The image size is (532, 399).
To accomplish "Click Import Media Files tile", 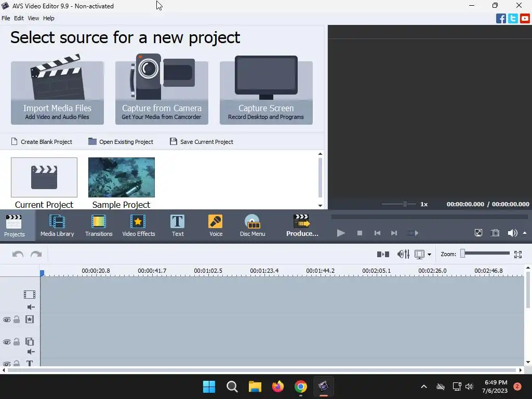I will click(57, 92).
